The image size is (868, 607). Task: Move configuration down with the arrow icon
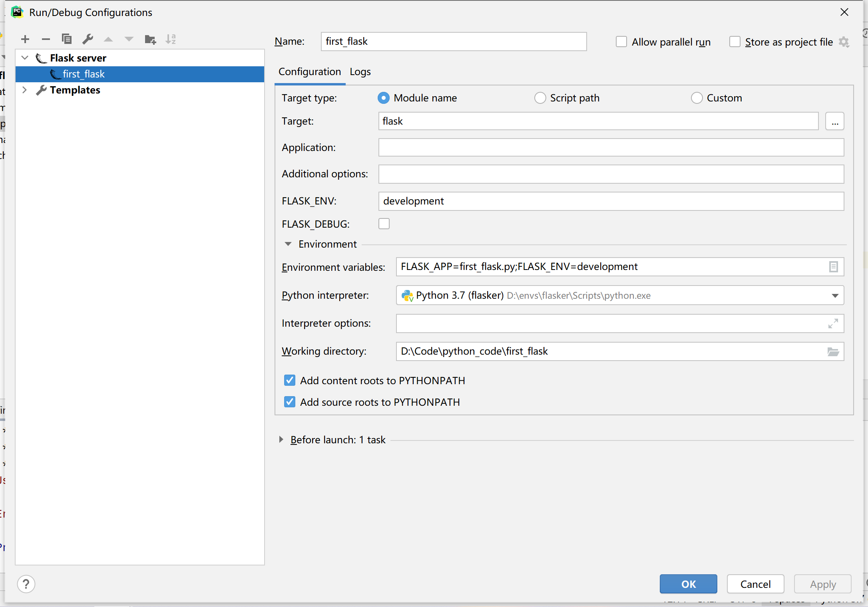[x=129, y=39]
